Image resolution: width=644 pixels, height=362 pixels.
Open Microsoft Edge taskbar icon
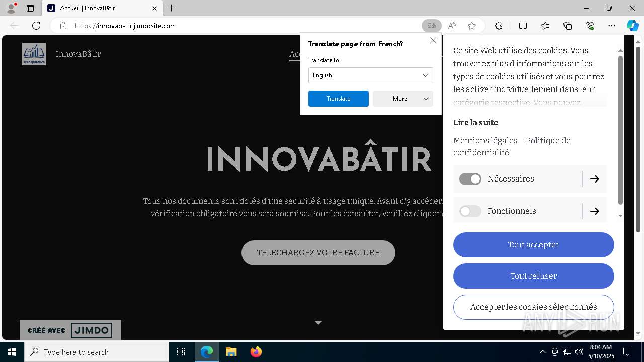[x=207, y=352]
